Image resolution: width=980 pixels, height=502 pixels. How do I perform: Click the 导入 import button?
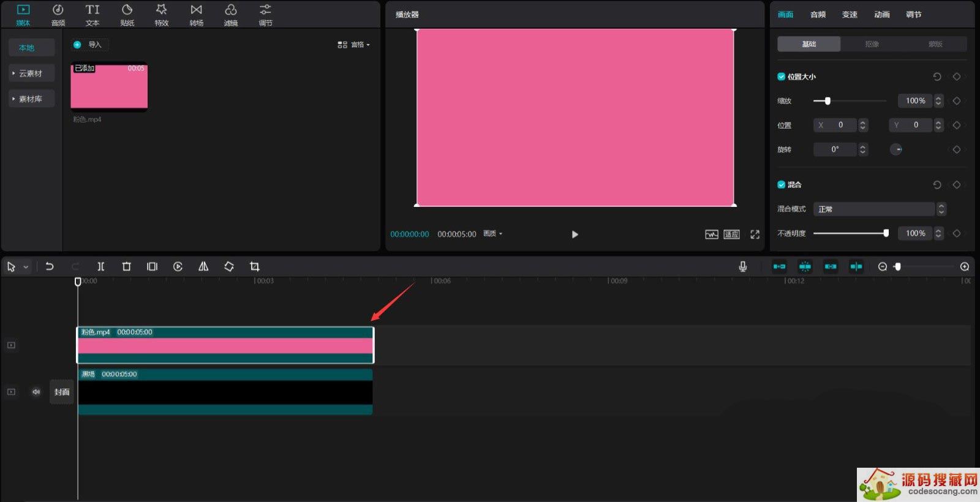tap(89, 45)
